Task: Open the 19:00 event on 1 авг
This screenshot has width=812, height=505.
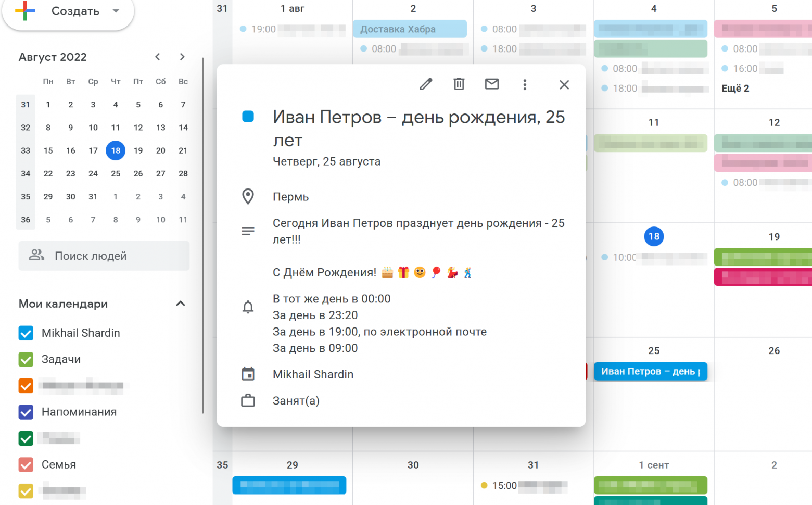Action: [293, 29]
